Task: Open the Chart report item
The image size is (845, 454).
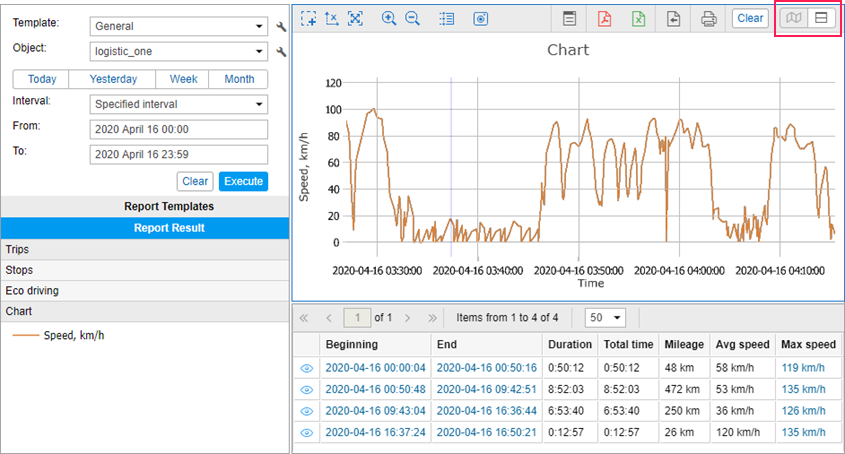Action: tap(145, 311)
